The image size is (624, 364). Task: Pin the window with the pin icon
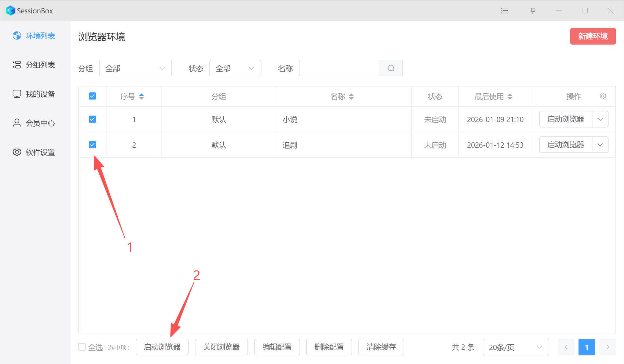(x=533, y=11)
